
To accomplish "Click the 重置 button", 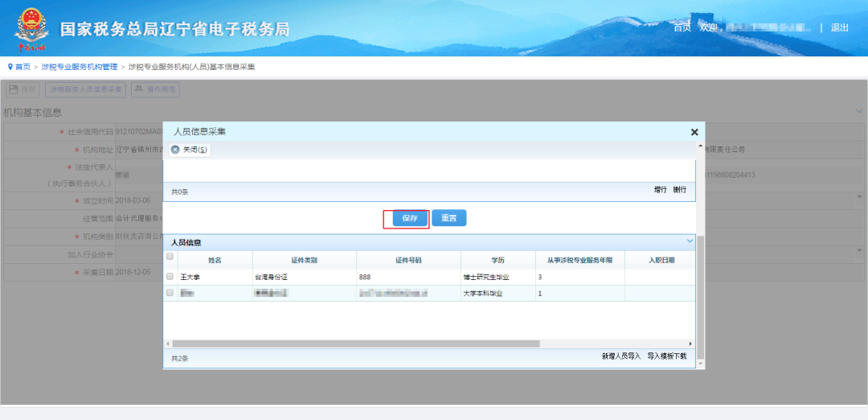I will pyautogui.click(x=449, y=218).
